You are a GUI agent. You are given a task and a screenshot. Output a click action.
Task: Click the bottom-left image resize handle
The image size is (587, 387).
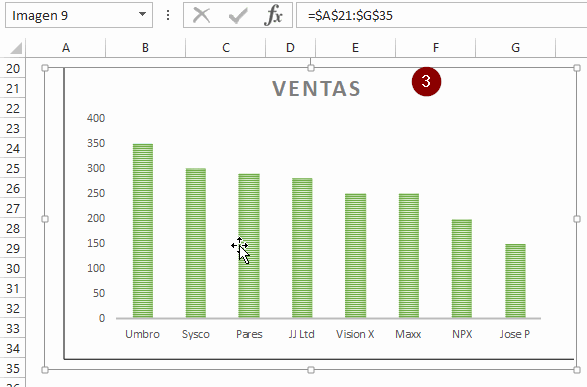(45, 370)
